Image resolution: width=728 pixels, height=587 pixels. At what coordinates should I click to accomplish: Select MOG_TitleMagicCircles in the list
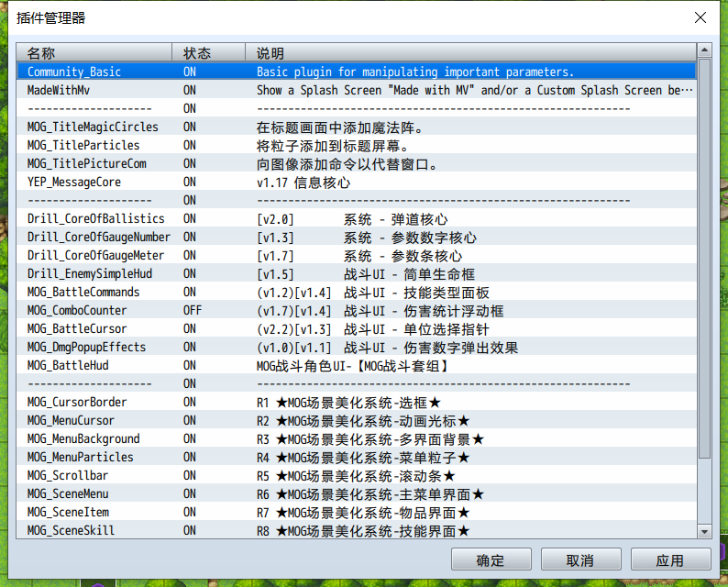357,127
